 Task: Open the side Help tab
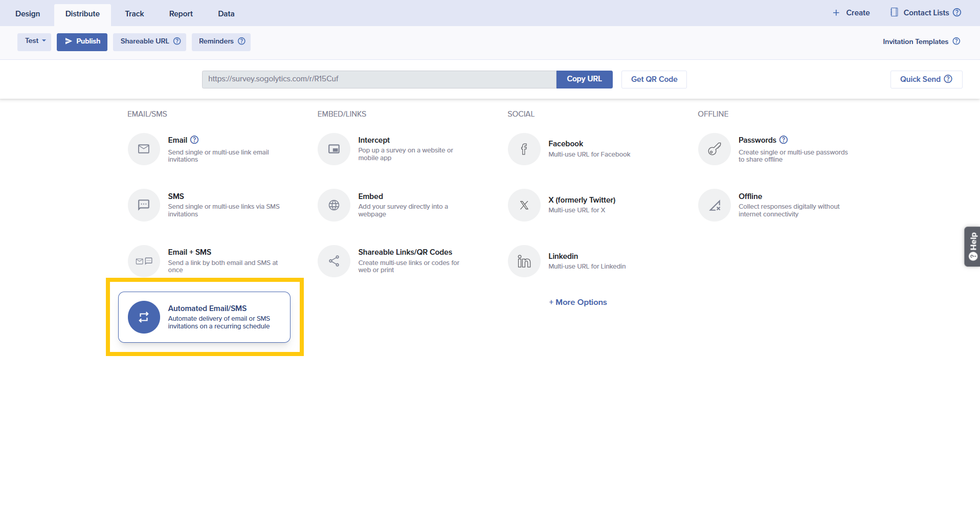click(x=972, y=247)
